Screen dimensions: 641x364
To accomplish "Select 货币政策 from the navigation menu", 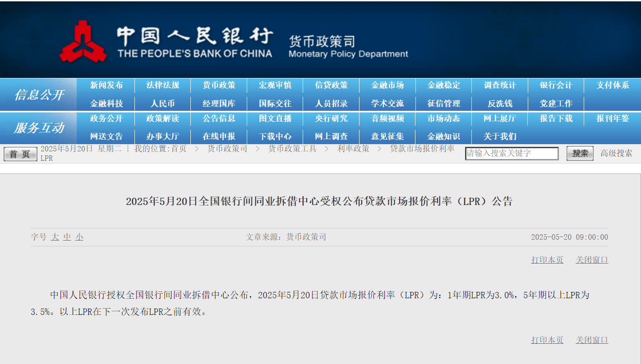I will pos(218,85).
